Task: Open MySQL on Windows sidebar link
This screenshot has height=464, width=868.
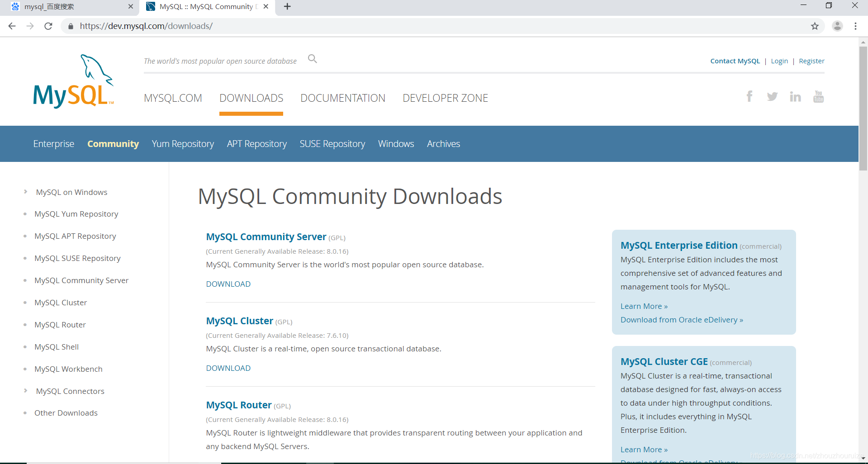Action: click(71, 192)
